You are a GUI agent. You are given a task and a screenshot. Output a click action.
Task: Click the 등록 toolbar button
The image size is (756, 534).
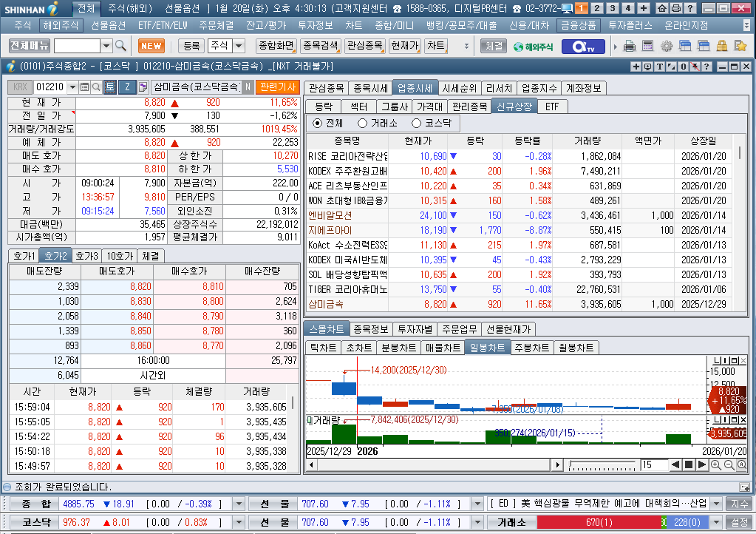click(x=191, y=46)
